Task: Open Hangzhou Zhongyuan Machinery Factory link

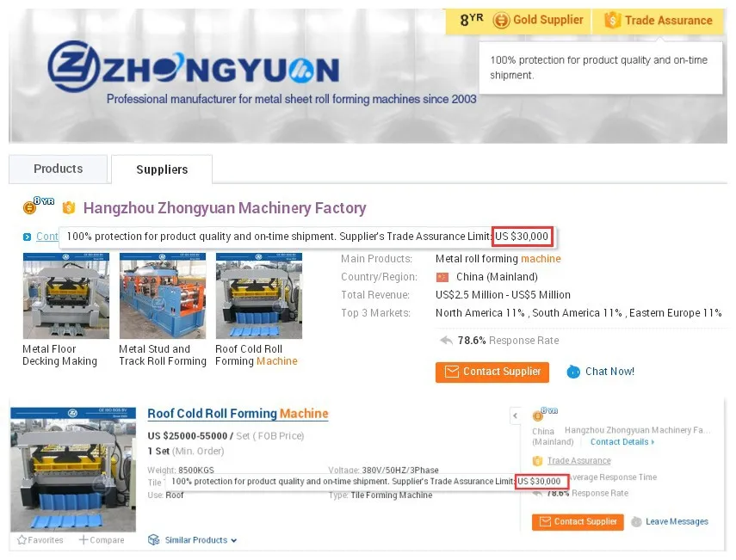Action: pos(225,208)
